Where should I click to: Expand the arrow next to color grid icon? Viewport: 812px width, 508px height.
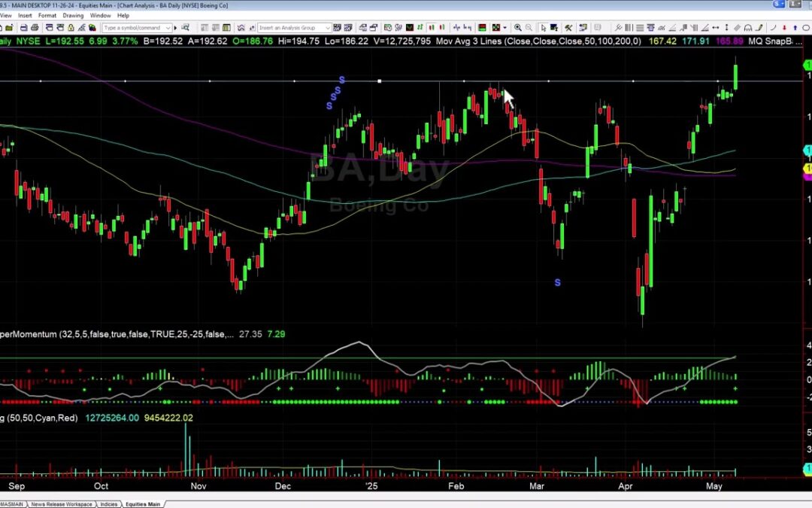[504, 28]
